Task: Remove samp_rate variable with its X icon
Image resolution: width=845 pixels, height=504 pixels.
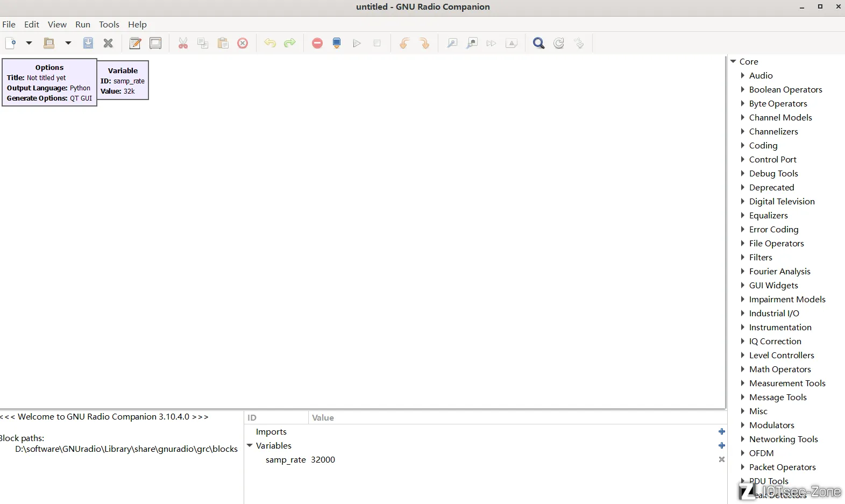Action: pyautogui.click(x=722, y=459)
